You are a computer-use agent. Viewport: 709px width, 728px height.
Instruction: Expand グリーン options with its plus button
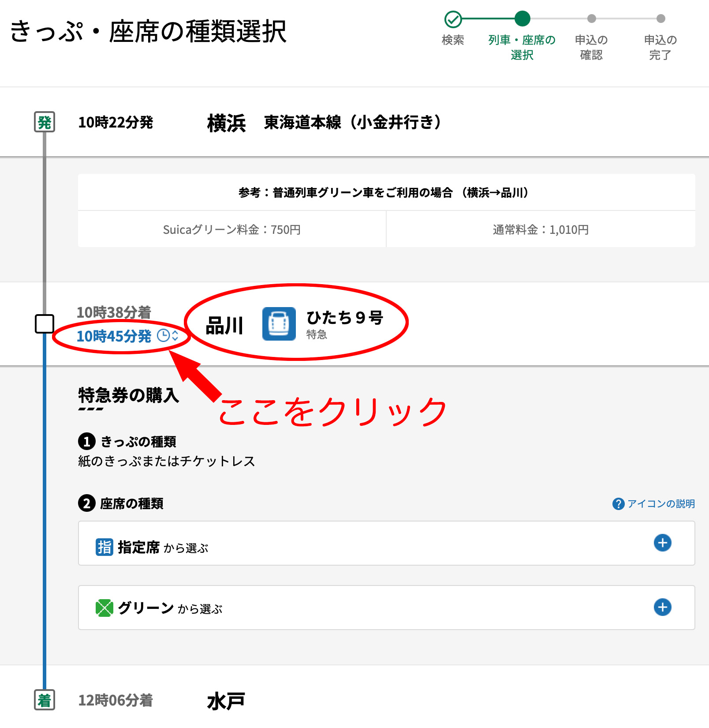click(x=662, y=607)
